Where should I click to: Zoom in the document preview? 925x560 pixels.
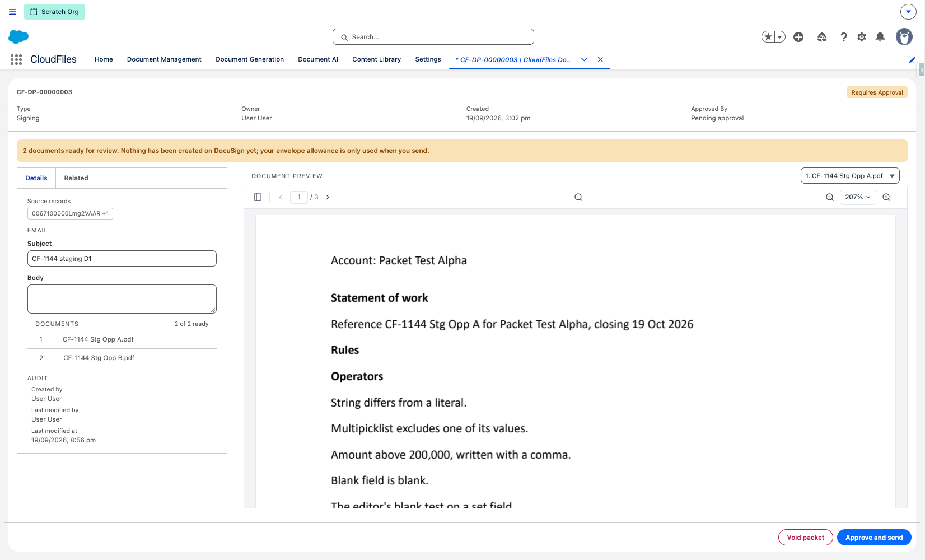886,197
